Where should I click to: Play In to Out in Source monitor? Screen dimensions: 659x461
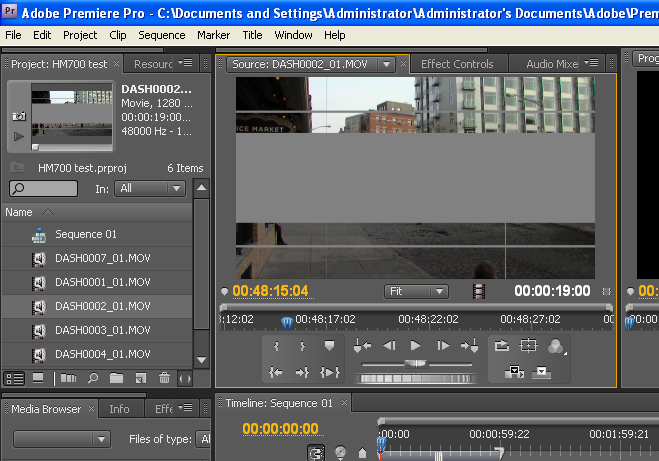pyautogui.click(x=330, y=372)
